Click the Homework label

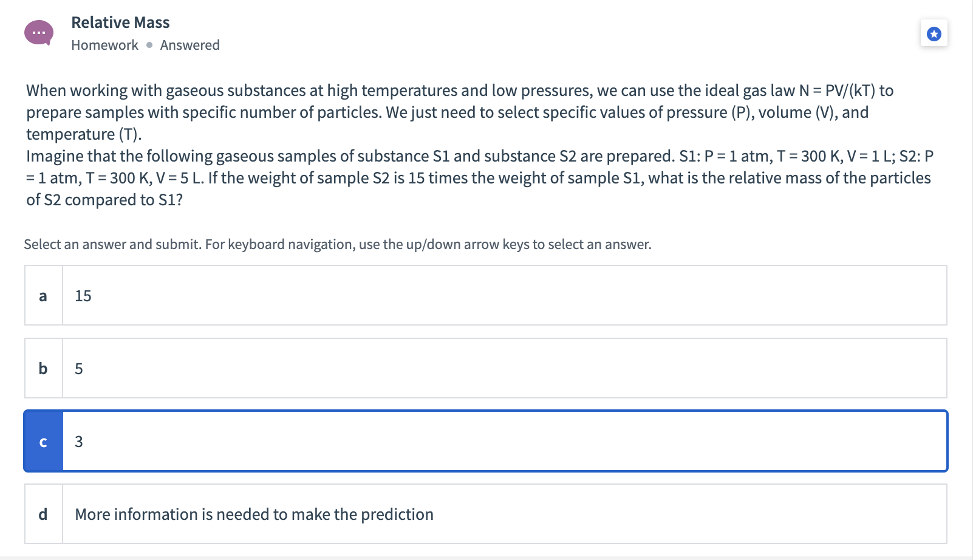(x=104, y=44)
